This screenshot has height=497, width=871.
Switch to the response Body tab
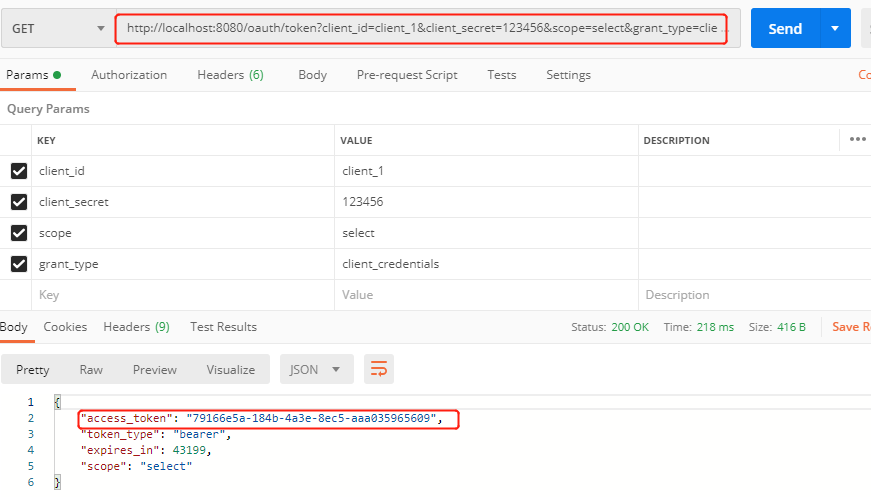14,327
